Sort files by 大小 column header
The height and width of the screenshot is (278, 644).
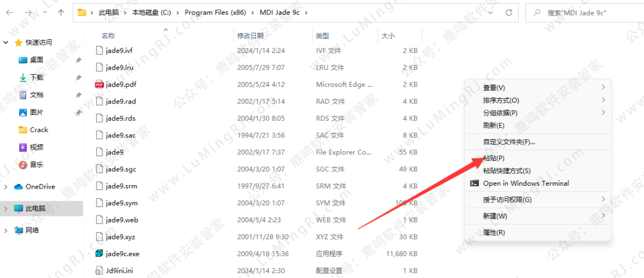coord(388,36)
